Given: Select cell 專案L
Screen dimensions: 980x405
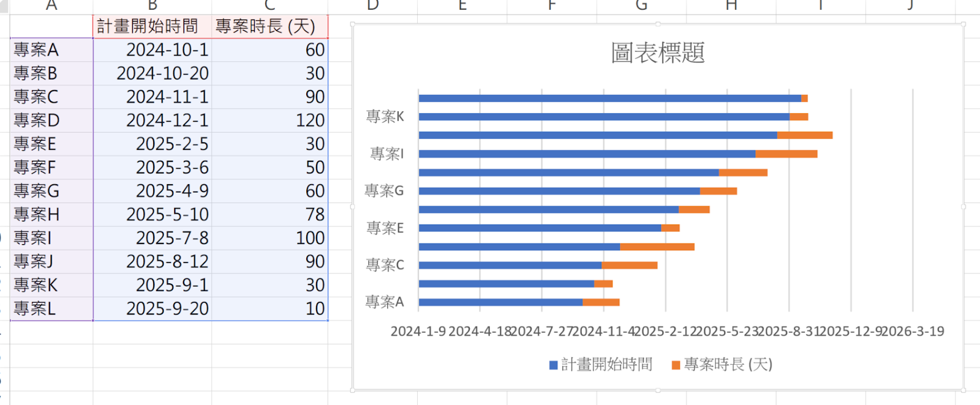Looking at the screenshot, I should click(51, 309).
